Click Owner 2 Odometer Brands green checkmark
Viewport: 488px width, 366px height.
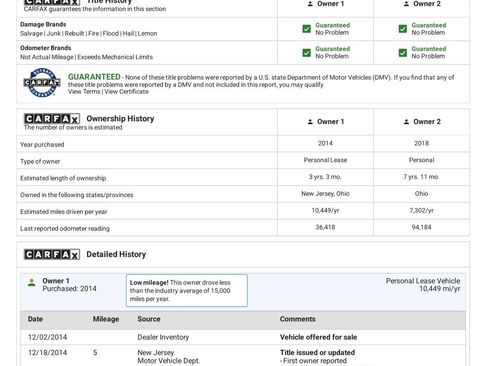(403, 53)
